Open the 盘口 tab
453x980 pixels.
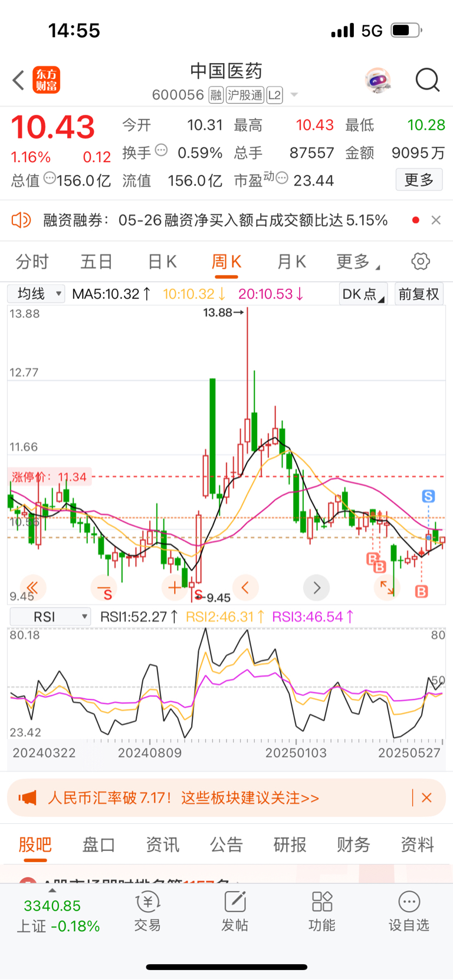tap(99, 844)
